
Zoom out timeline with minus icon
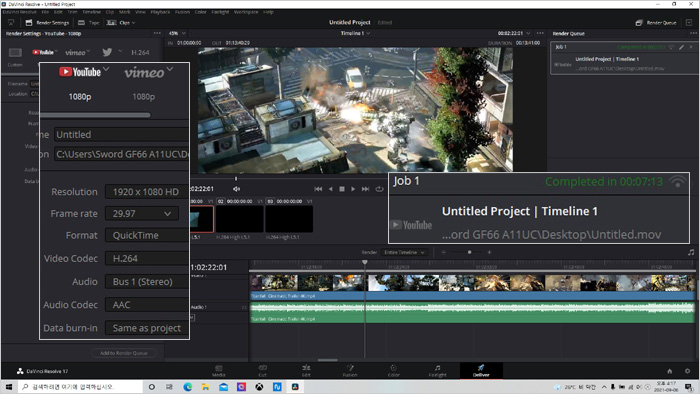tap(443, 252)
